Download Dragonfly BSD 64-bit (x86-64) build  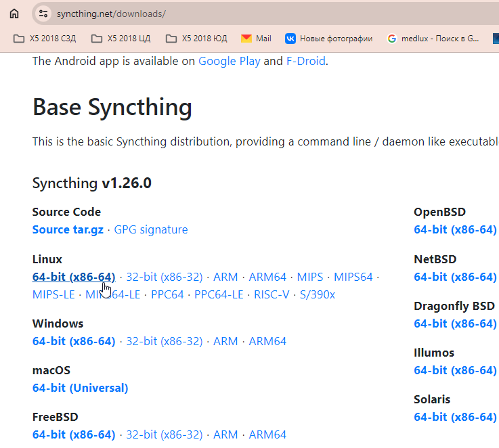tap(455, 324)
